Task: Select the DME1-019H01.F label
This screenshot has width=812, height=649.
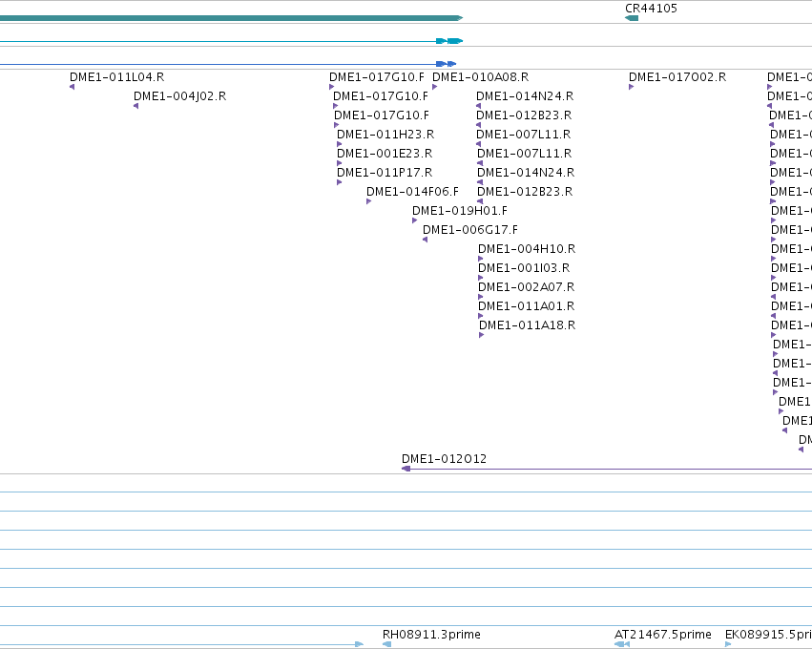Action: click(x=460, y=211)
